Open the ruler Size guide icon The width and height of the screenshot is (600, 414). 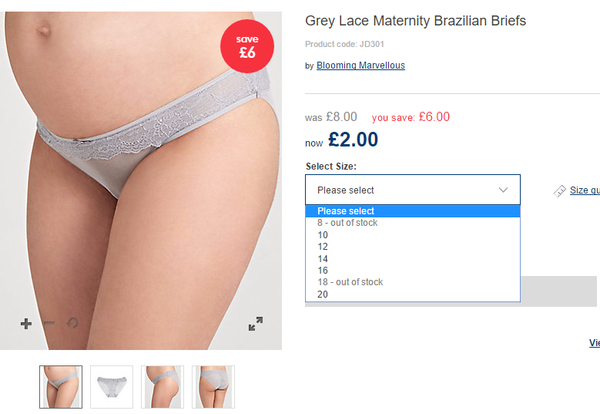(x=560, y=191)
